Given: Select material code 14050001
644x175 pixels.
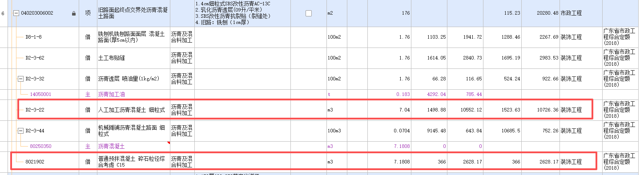Looking at the screenshot, I should [x=40, y=95].
